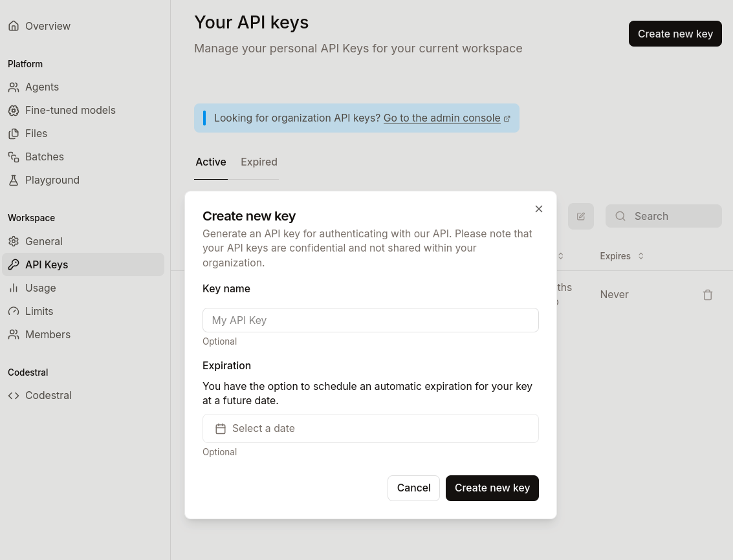Select the Active tab
The height and width of the screenshot is (560, 733).
211,162
